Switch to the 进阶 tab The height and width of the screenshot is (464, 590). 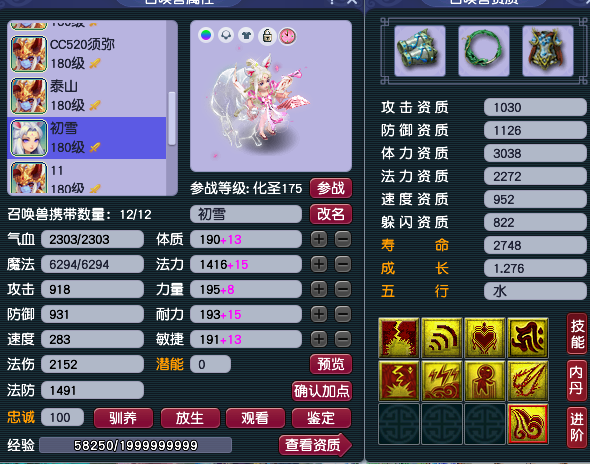click(576, 427)
